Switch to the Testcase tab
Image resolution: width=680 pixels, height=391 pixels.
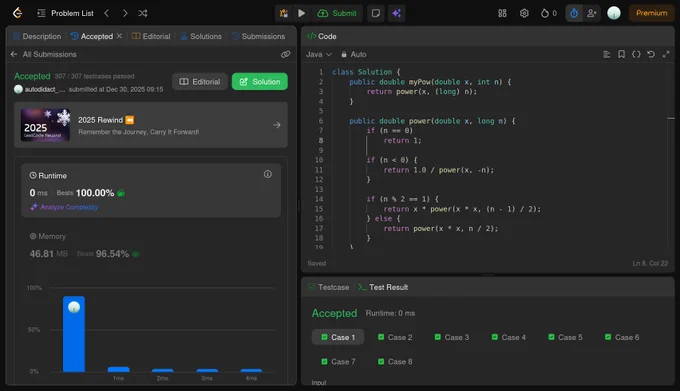[328, 287]
